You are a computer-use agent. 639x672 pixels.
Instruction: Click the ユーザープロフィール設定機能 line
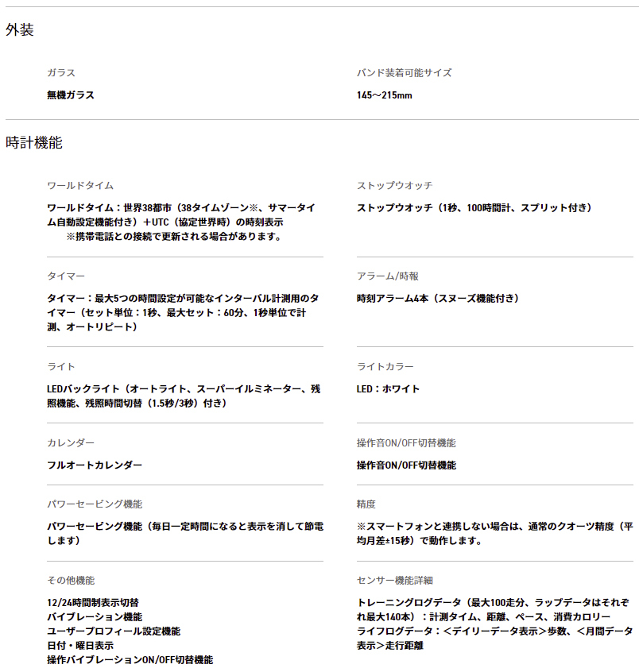(x=114, y=631)
